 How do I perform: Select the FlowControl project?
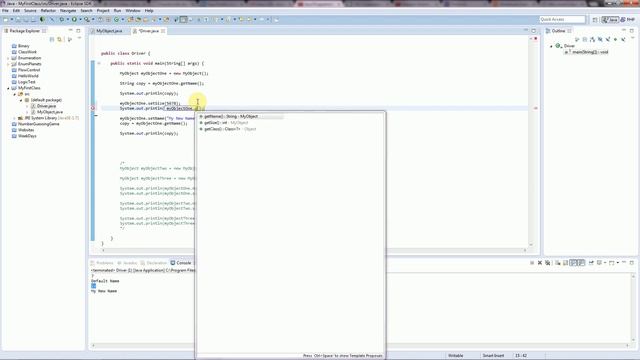pos(29,70)
